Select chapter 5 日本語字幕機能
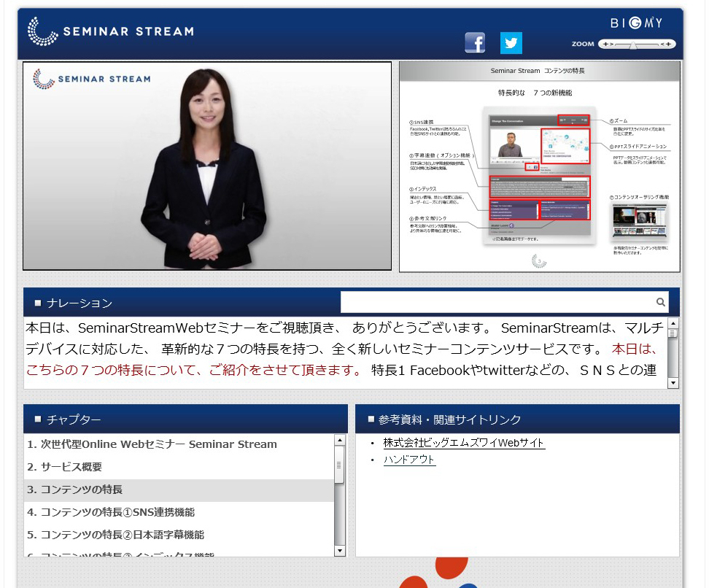Image resolution: width=709 pixels, height=588 pixels. pyautogui.click(x=179, y=535)
